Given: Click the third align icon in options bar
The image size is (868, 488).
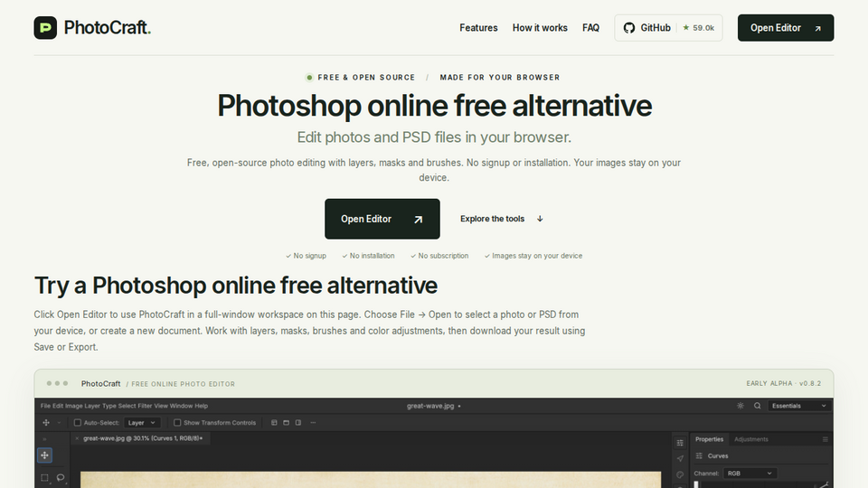Looking at the screenshot, I should (298, 423).
